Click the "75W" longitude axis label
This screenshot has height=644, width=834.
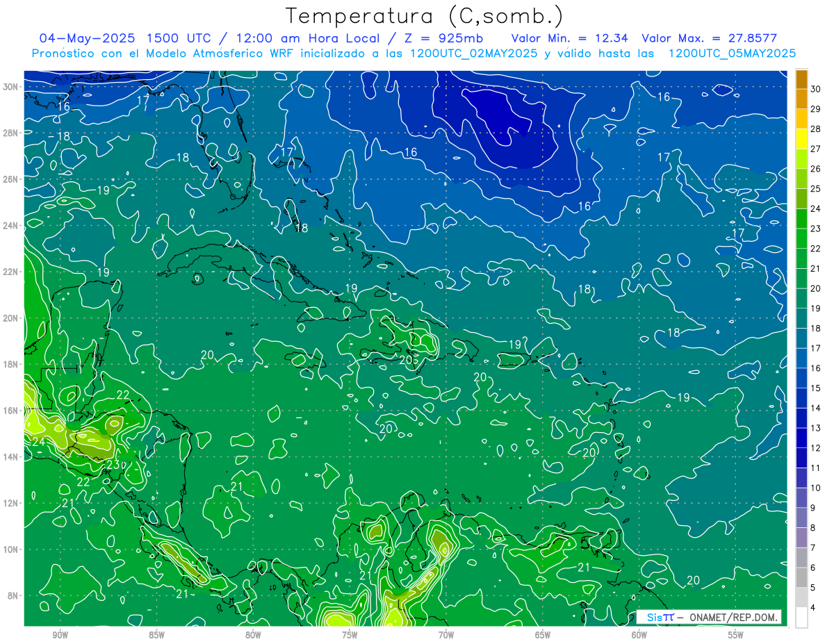pos(350,634)
